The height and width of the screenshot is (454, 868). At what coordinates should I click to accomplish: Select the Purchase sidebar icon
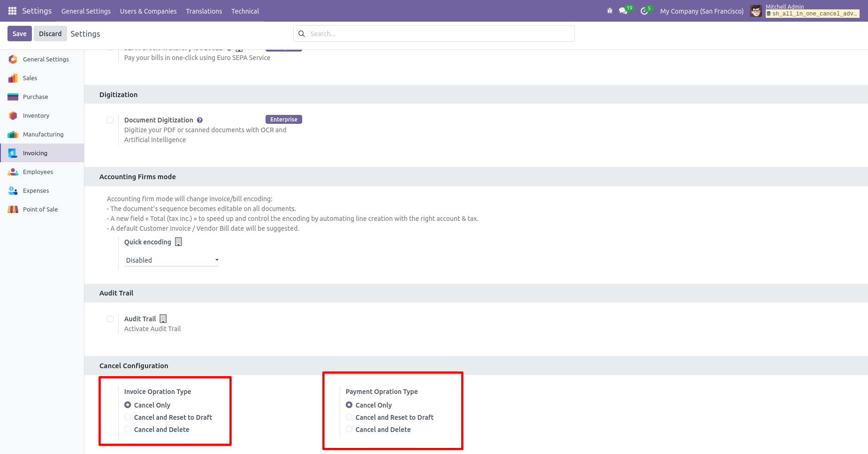tap(13, 97)
